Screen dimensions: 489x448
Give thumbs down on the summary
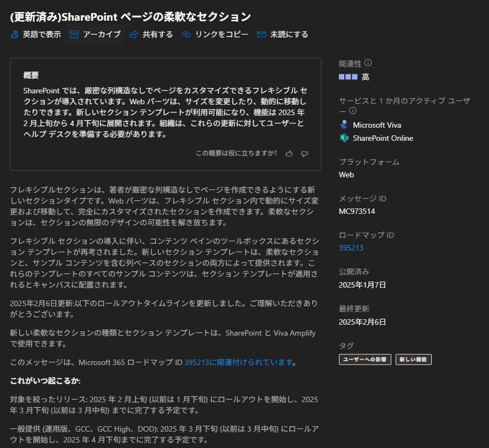(305, 154)
